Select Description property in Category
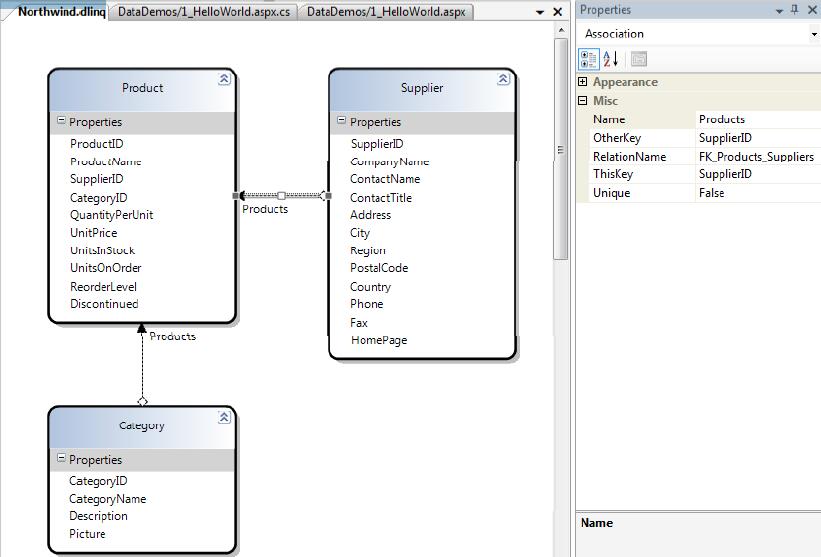The image size is (821, 557). point(98,516)
